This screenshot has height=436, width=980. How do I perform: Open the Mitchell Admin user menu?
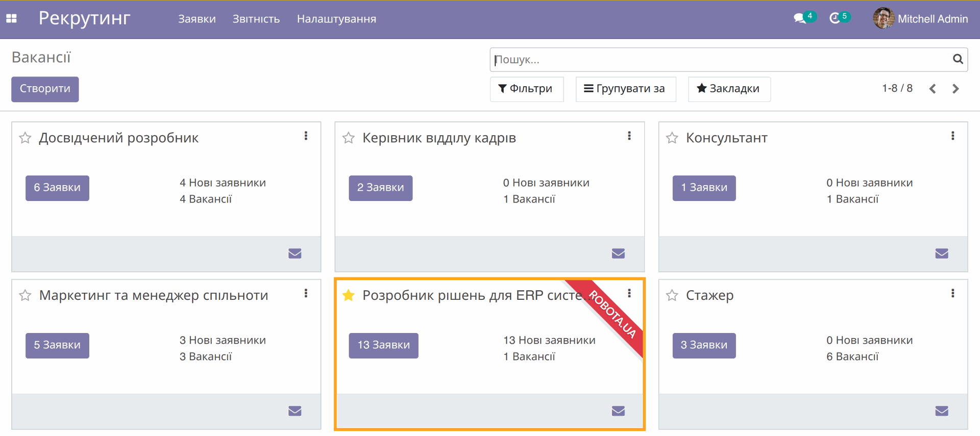(x=920, y=19)
